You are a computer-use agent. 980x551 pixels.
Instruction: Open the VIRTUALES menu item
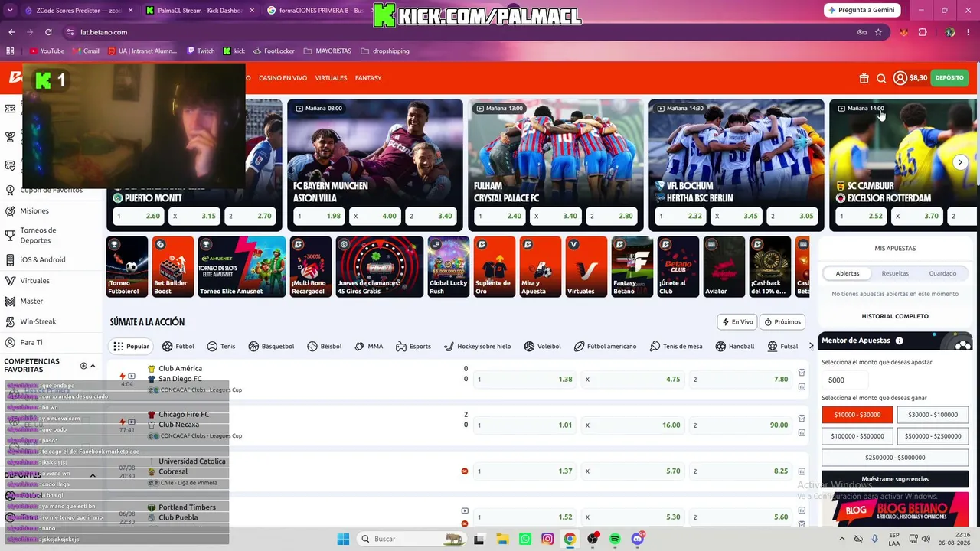click(331, 78)
